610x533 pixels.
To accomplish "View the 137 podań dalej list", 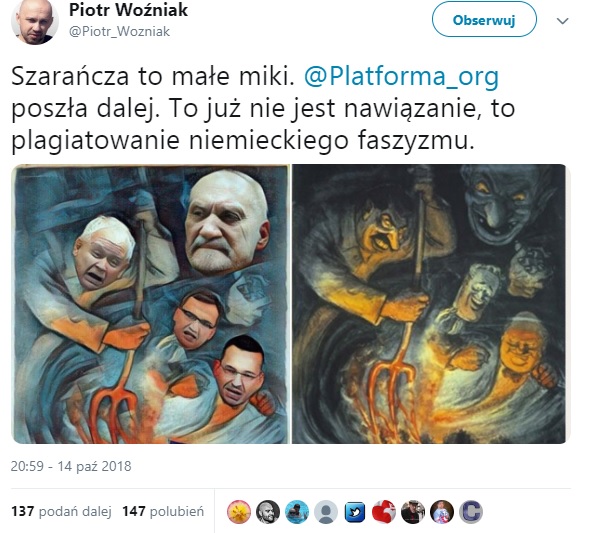I will pos(61,511).
